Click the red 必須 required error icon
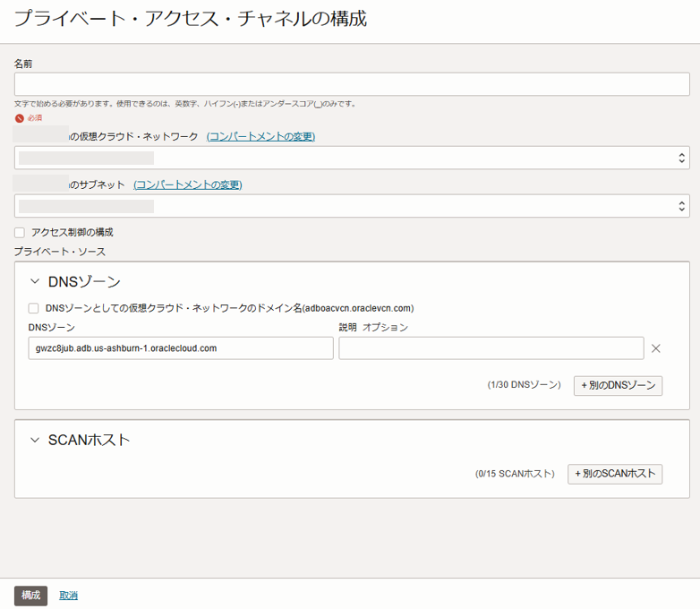The image size is (700, 609). point(19,118)
